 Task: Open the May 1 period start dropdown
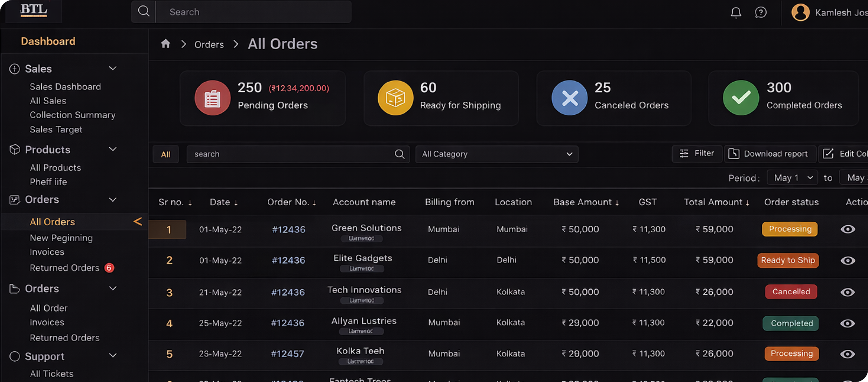point(792,178)
